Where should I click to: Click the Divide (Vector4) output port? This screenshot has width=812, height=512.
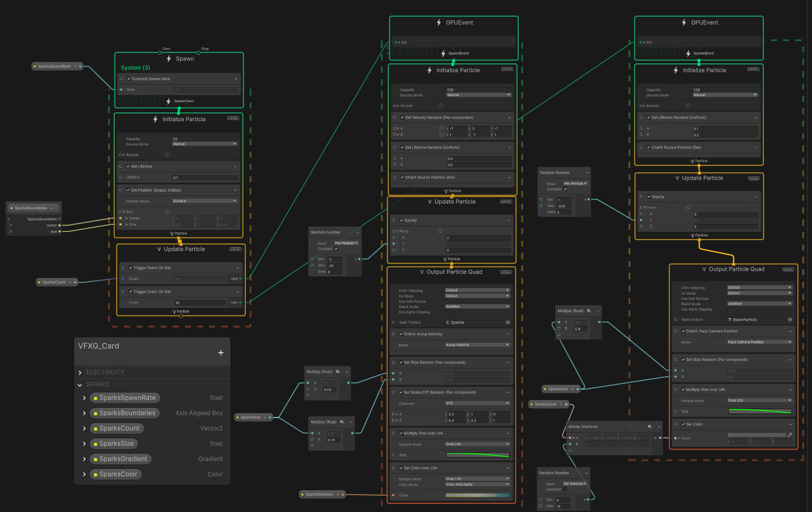coord(660,438)
